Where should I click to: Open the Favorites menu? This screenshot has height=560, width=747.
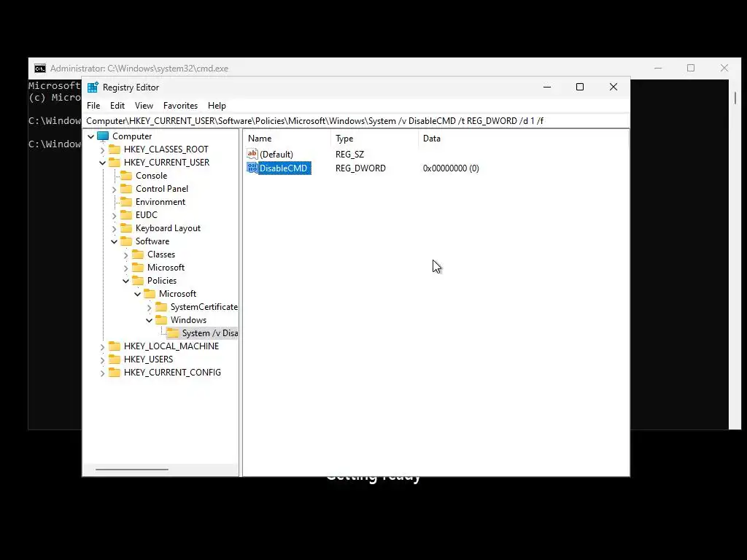click(180, 106)
